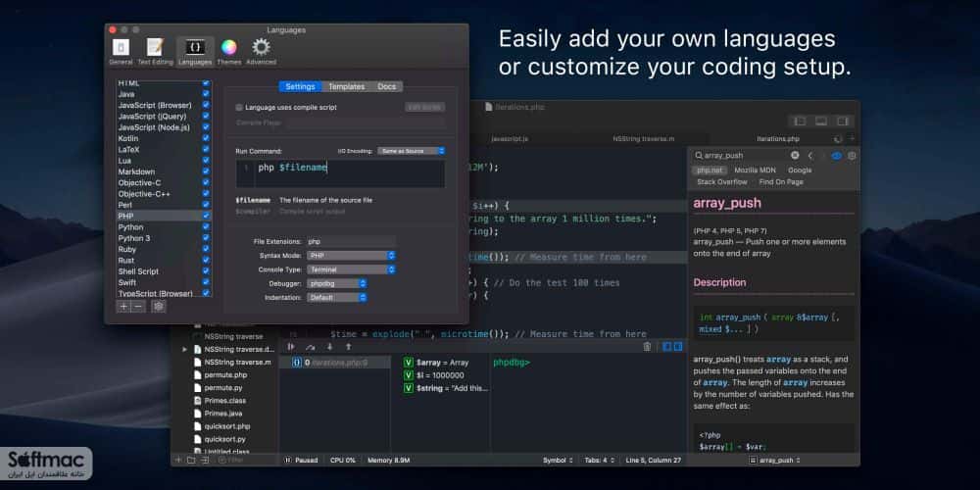Viewport: 980px width, 490px height.
Task: Toggle right split of debug panel
Action: coord(677,347)
